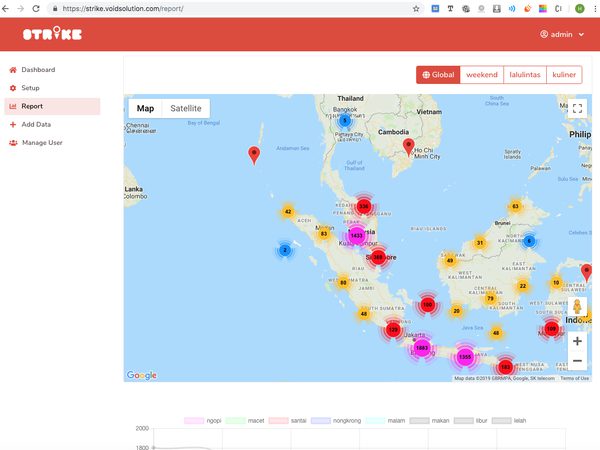Switch map to Satellite view
The height and width of the screenshot is (450, 600).
tap(186, 108)
